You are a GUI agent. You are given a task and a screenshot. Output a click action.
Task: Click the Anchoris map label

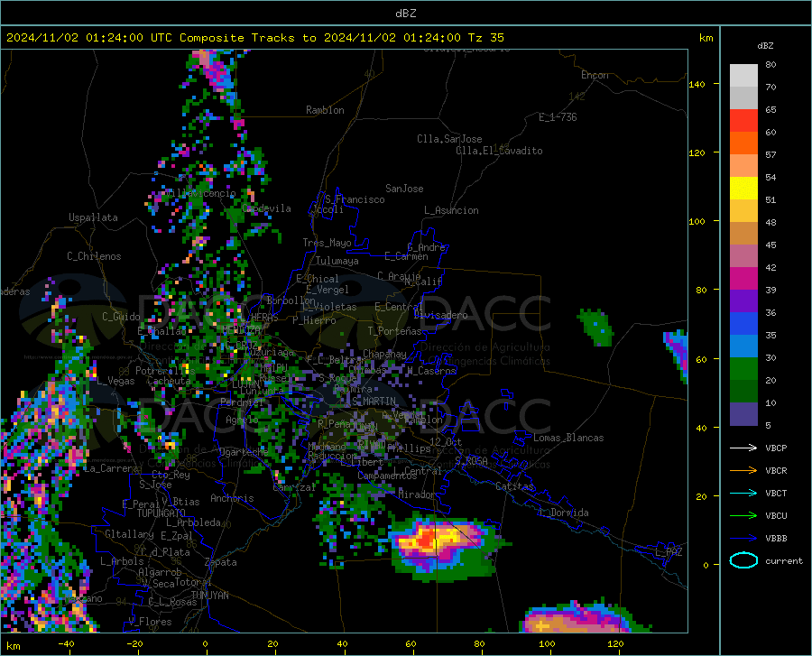tap(232, 498)
